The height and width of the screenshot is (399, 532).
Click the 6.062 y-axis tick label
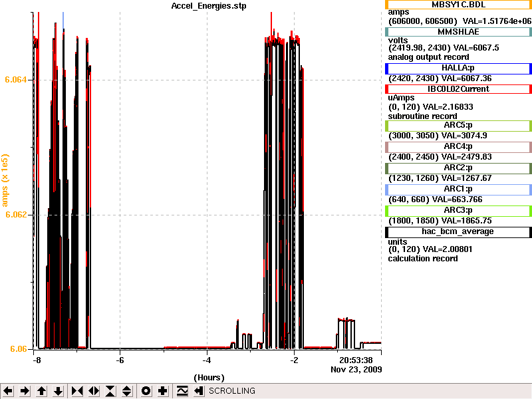click(15, 215)
